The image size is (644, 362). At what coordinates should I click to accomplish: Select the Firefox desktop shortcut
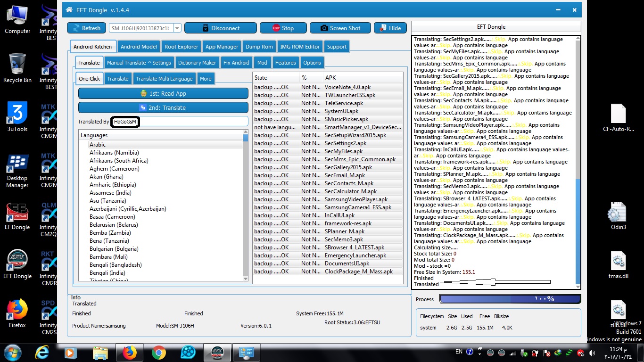click(17, 313)
